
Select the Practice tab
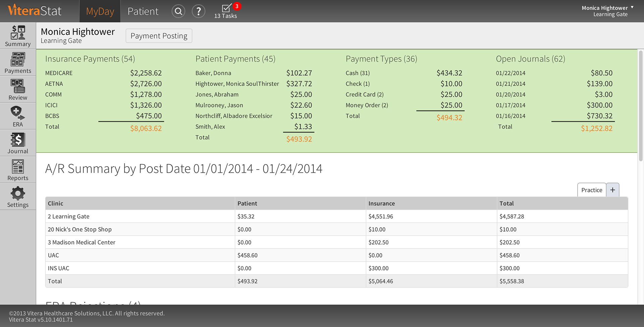(x=592, y=190)
